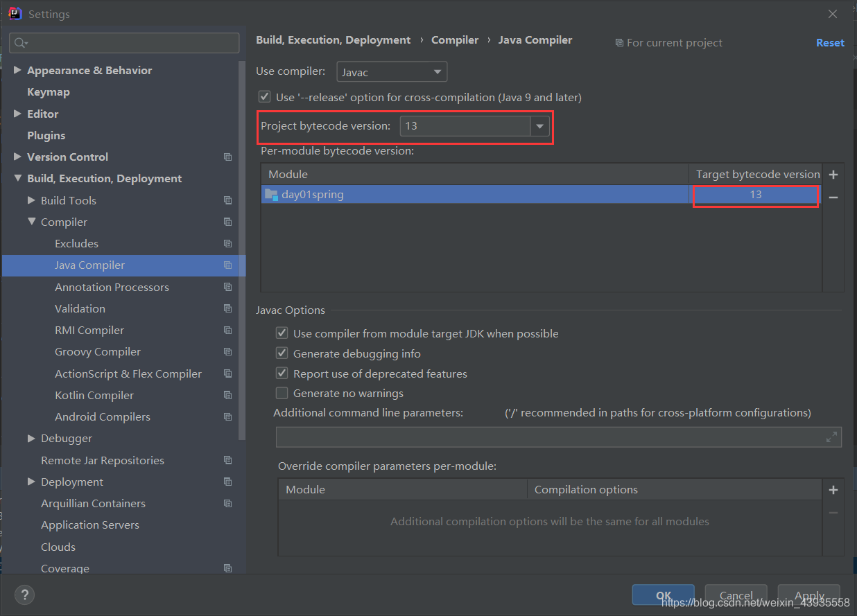Uncheck Report use of deprecated features
This screenshot has height=616, width=857.
[282, 373]
